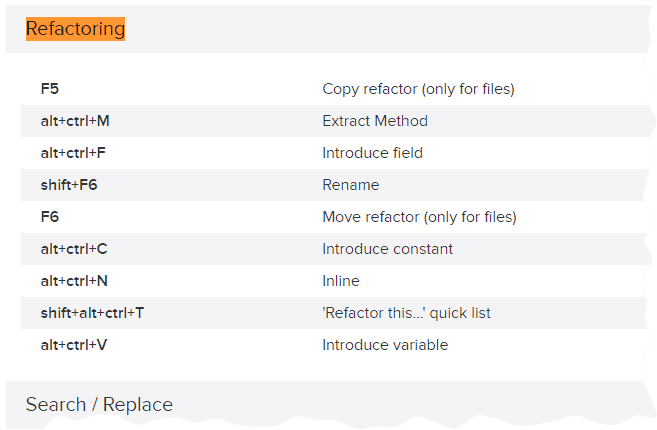This screenshot has height=430, width=657.
Task: Click the highlighted Refactoring heading
Action: pos(75,29)
